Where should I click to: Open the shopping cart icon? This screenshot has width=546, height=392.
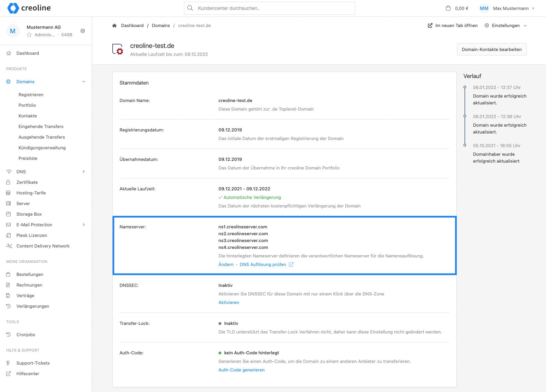click(x=448, y=8)
